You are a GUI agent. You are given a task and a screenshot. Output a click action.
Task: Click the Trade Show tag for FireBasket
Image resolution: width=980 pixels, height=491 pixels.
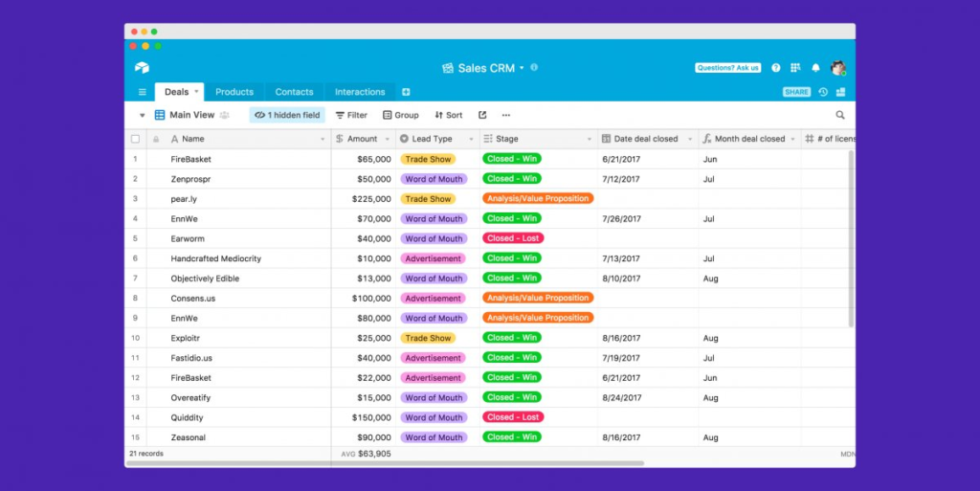(x=428, y=159)
